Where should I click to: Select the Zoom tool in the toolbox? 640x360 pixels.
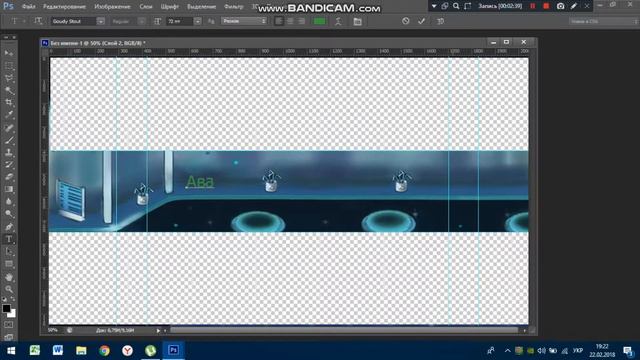coord(9,289)
